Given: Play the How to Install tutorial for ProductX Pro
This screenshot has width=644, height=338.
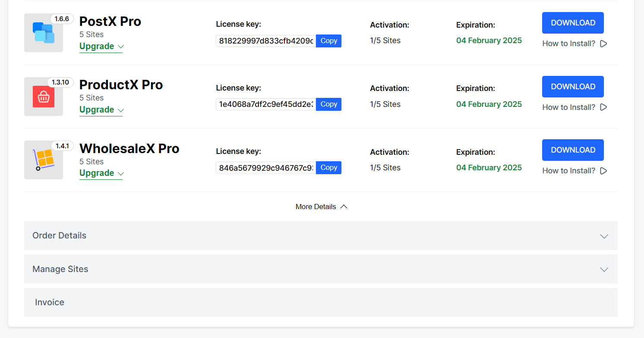Looking at the screenshot, I should pos(574,107).
